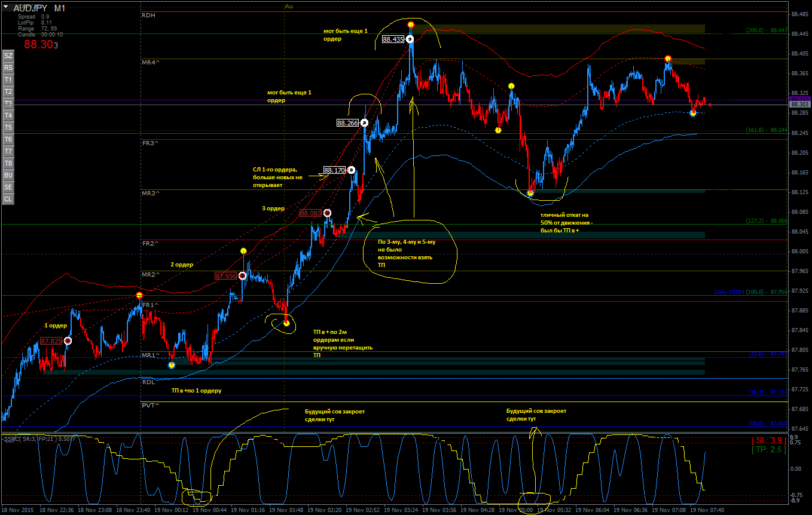Select the T7 button

pos(8,151)
